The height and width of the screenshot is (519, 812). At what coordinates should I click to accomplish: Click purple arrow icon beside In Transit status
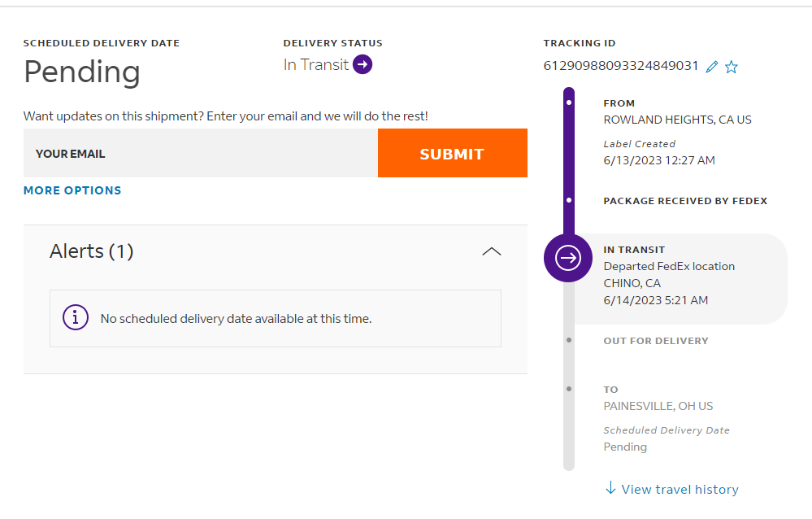(363, 65)
